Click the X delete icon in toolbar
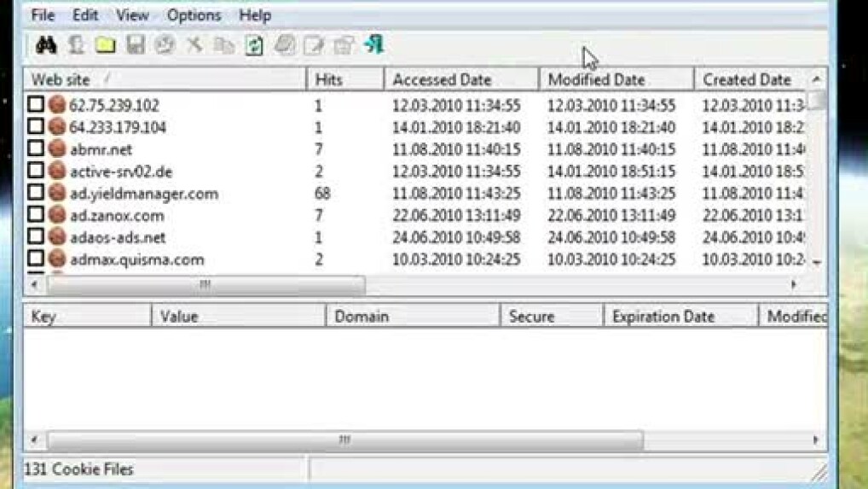The width and height of the screenshot is (868, 489). click(x=194, y=45)
